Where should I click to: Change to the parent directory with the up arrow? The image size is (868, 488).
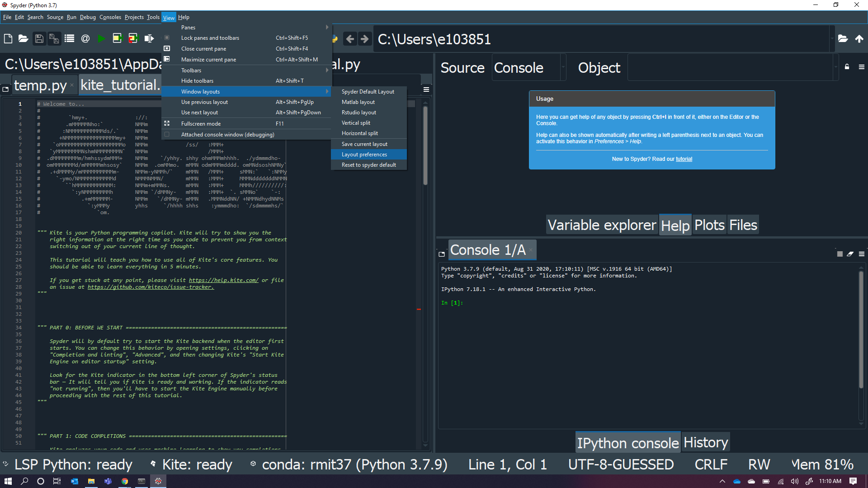tap(859, 39)
